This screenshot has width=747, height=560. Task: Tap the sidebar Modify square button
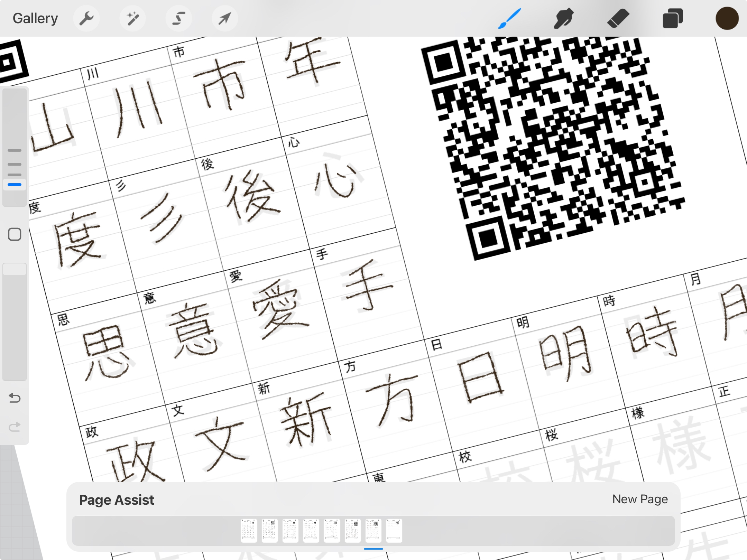pyautogui.click(x=15, y=234)
